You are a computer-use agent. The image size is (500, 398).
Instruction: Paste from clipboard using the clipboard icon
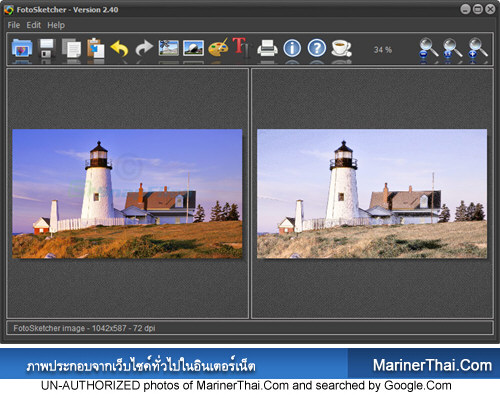96,48
